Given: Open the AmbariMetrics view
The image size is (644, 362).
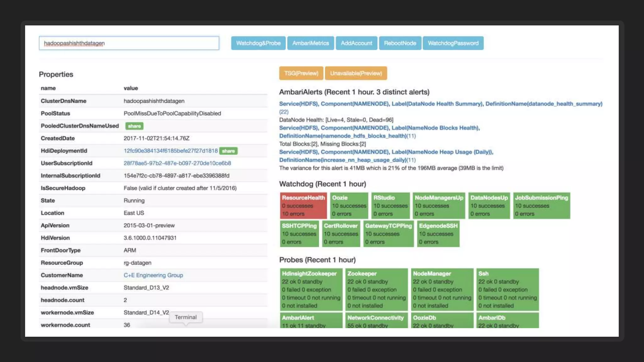Looking at the screenshot, I should pyautogui.click(x=310, y=43).
